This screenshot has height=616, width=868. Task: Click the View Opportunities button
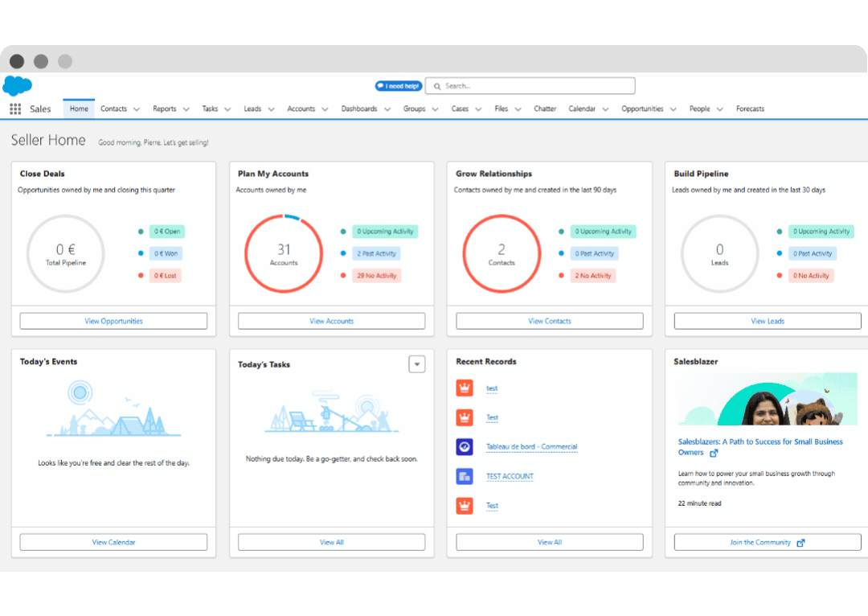(113, 321)
